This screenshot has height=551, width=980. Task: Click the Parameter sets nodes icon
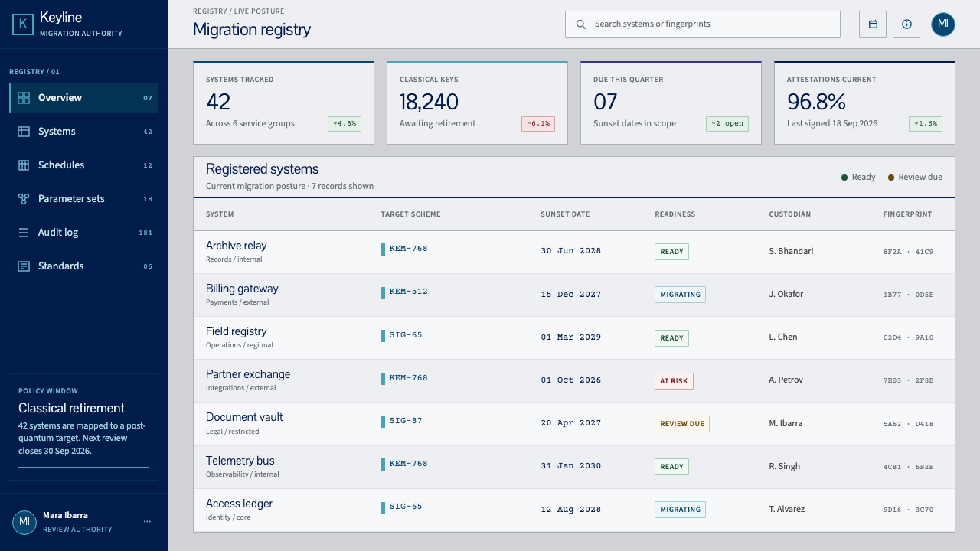pos(24,199)
